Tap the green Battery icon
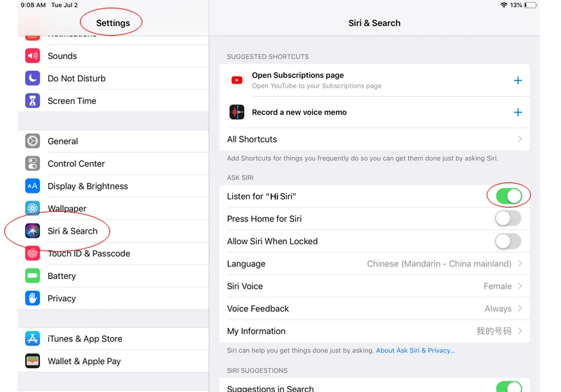Image resolution: width=561 pixels, height=392 pixels. 32,276
